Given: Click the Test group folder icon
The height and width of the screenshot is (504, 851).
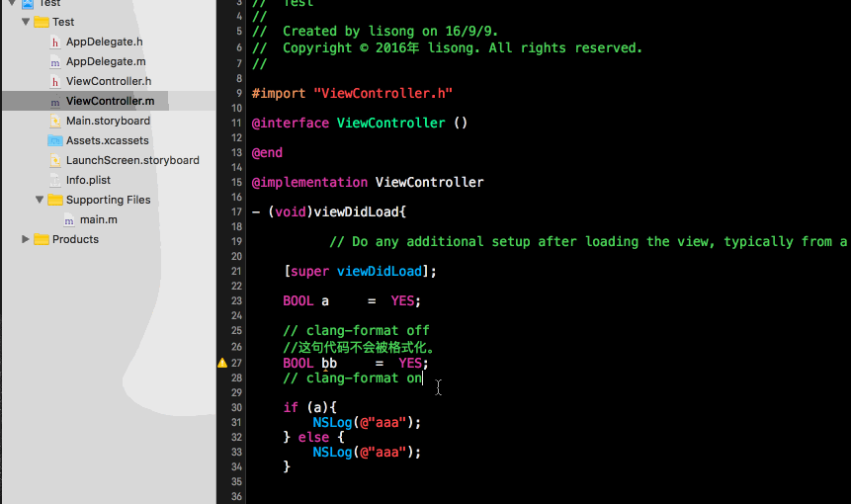Looking at the screenshot, I should [x=42, y=22].
